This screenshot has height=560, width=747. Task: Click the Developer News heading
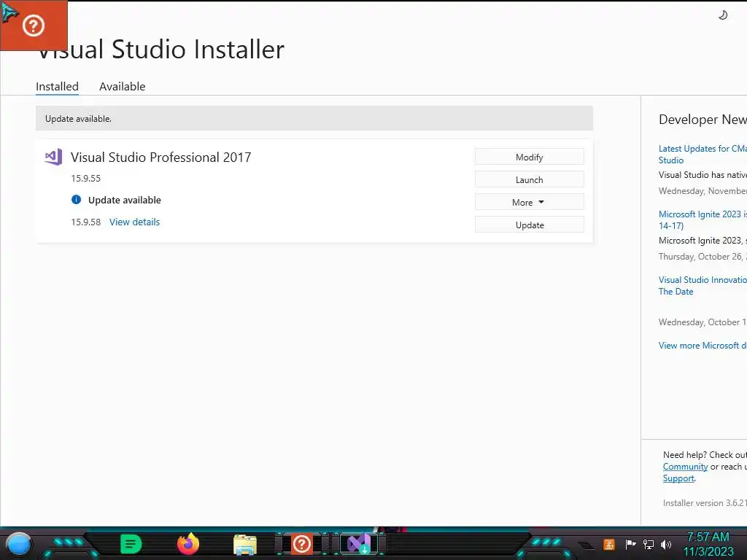(x=703, y=119)
